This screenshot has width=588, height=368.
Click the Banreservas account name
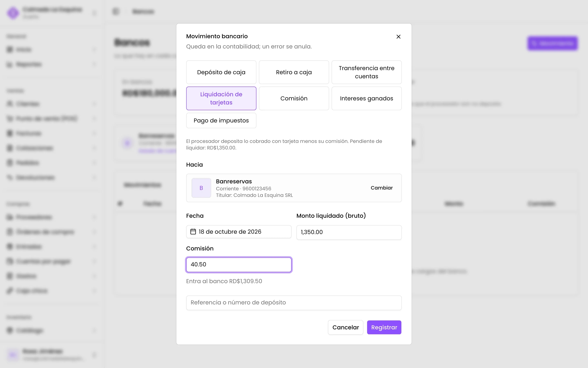[x=234, y=181]
